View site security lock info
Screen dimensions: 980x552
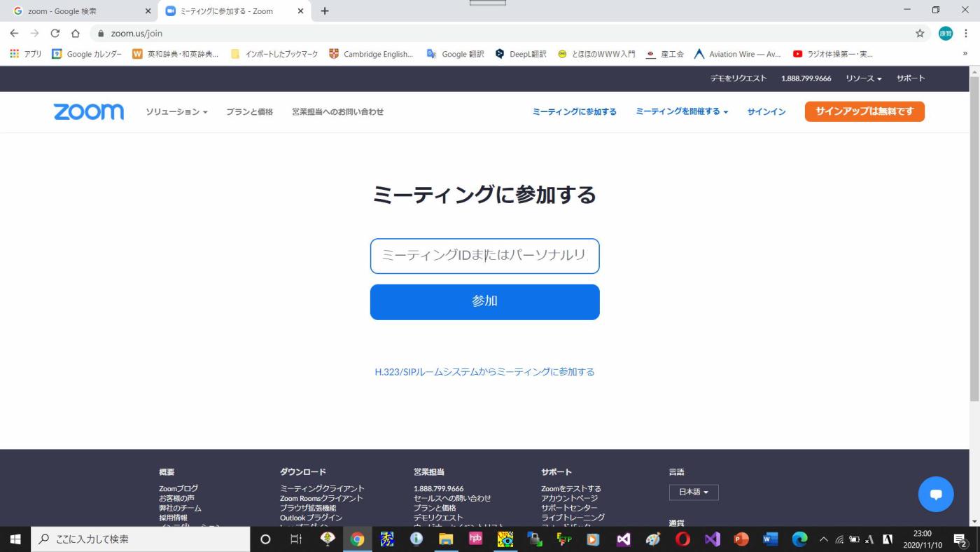[101, 33]
